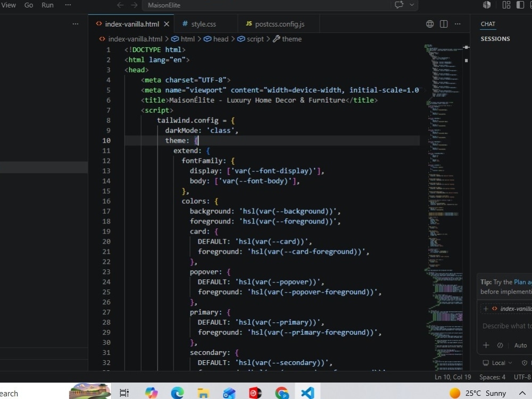Expand the chat dropdown chevron in title bar

(412, 5)
